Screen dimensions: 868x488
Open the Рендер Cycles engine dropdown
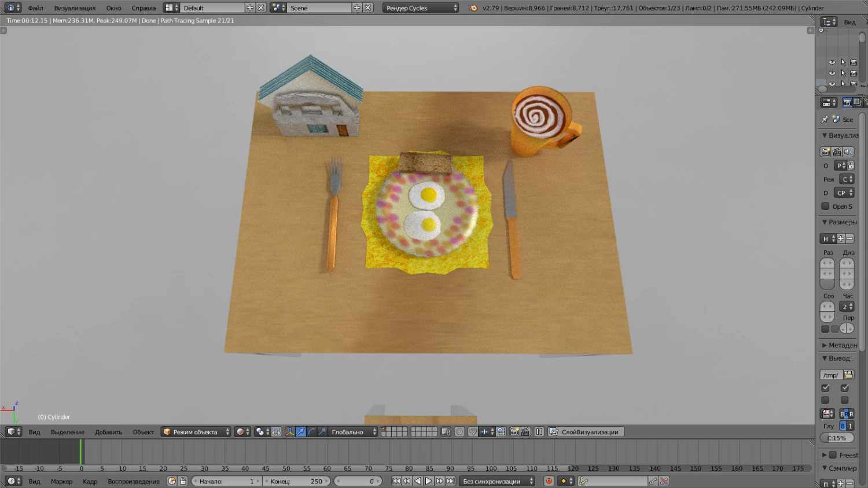[x=421, y=8]
